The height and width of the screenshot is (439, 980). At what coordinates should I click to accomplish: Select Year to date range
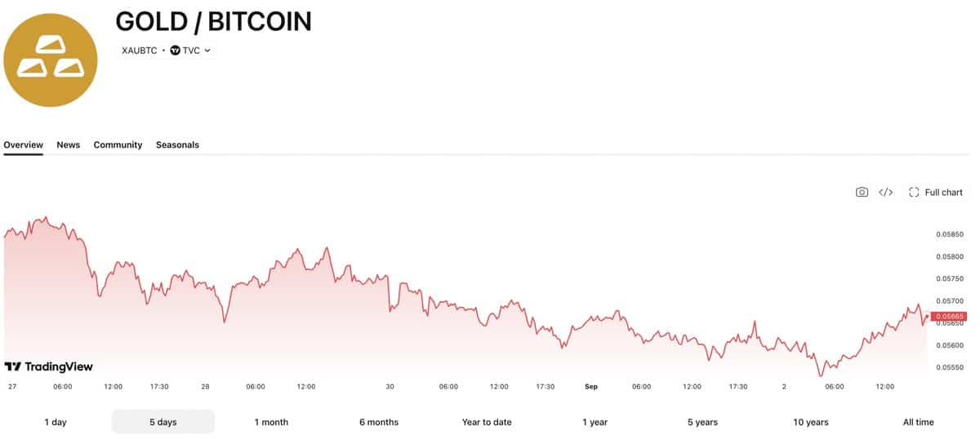click(487, 422)
